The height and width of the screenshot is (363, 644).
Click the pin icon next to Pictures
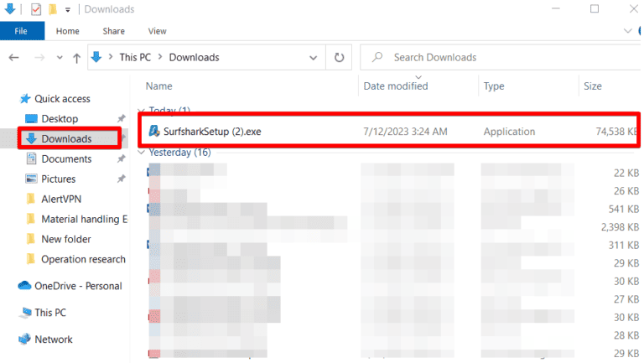pyautogui.click(x=121, y=179)
